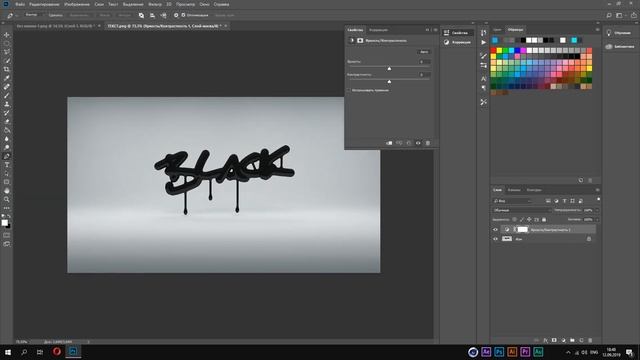This screenshot has width=640, height=360.
Task: Select the Horizontal Type tool
Action: (7, 165)
